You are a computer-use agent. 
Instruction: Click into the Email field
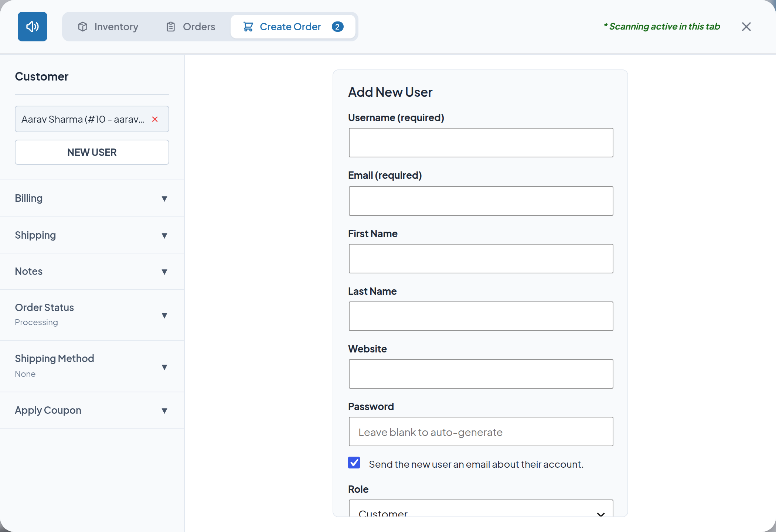481,201
